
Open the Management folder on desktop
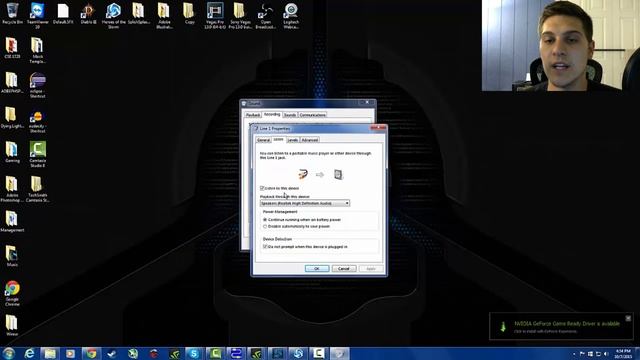pos(12,222)
